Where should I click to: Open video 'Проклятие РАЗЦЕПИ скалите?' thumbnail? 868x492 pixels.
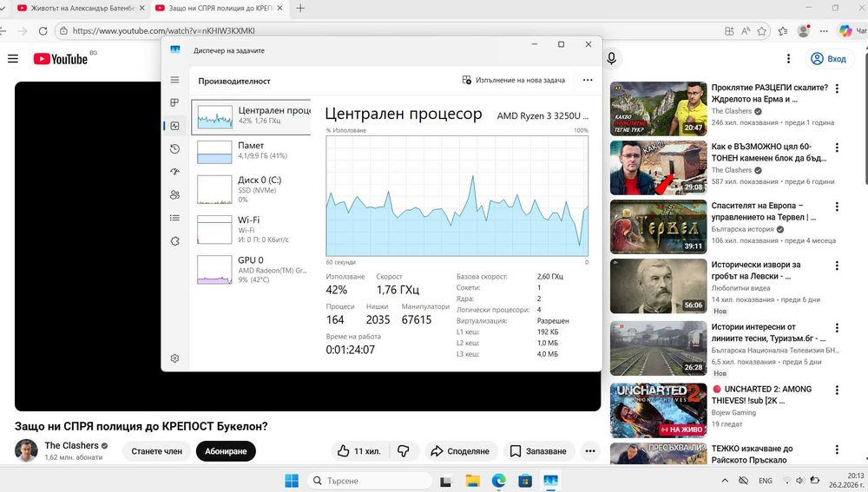click(x=658, y=109)
